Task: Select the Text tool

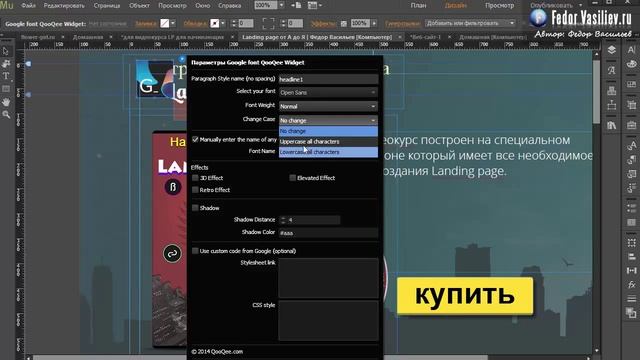Action: [6, 76]
